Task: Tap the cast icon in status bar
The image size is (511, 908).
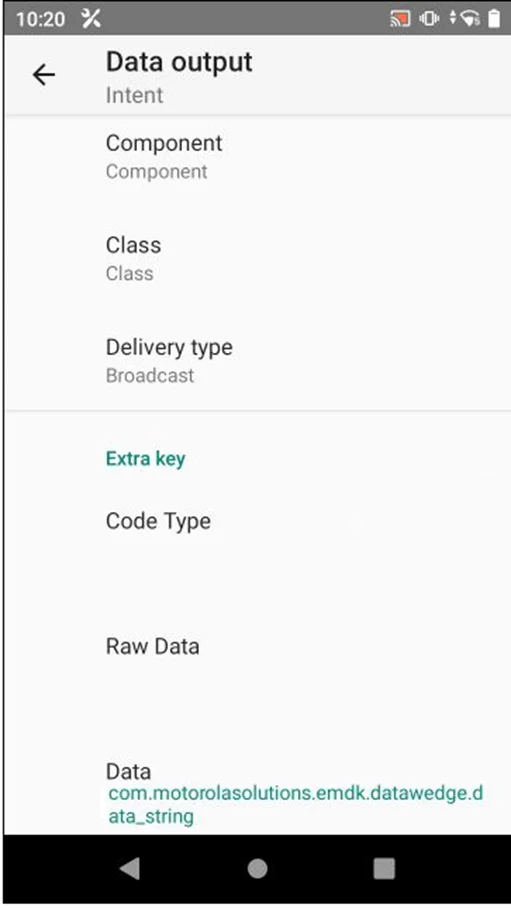Action: [400, 19]
